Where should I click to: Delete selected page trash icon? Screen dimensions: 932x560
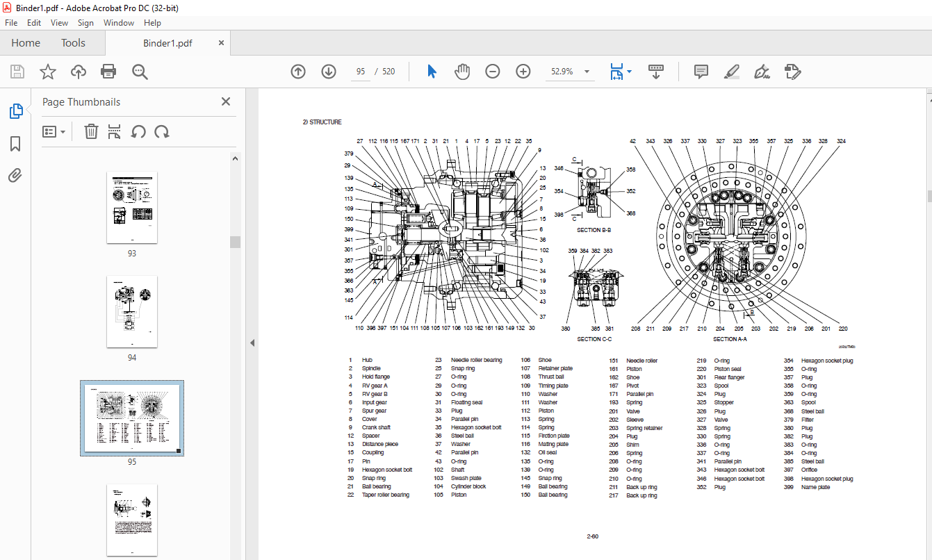(x=91, y=131)
